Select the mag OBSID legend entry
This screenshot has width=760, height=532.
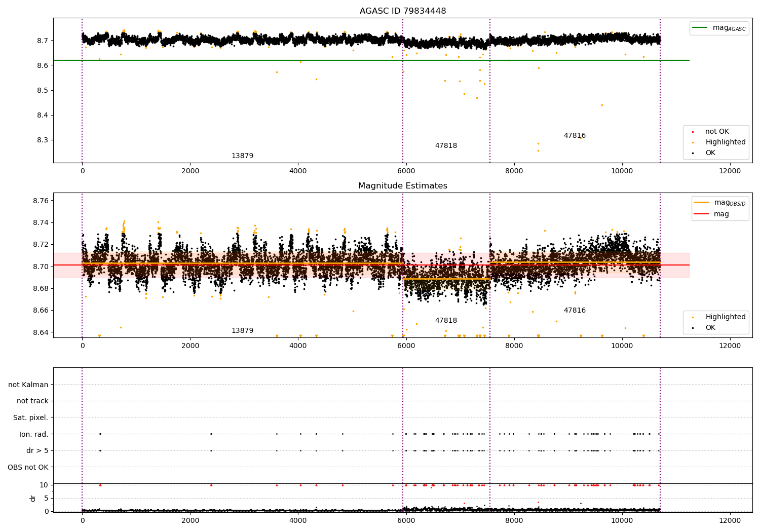click(720, 203)
